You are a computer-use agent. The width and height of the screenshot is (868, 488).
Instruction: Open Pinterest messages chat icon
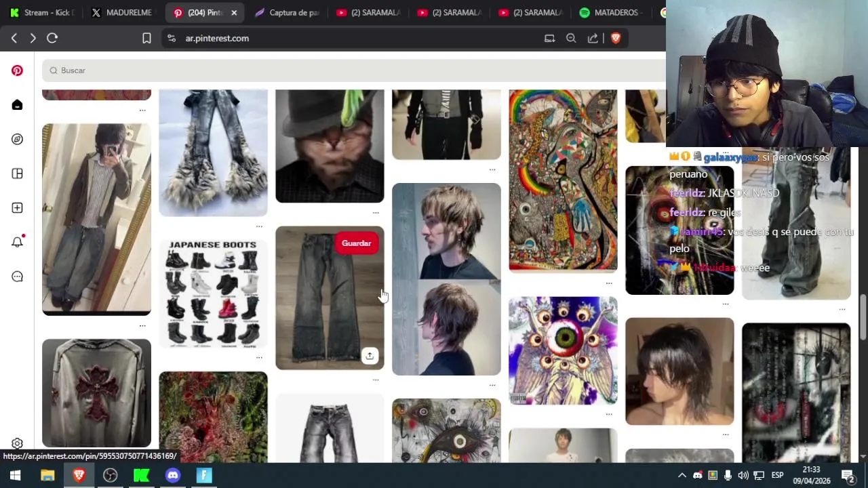point(17,277)
